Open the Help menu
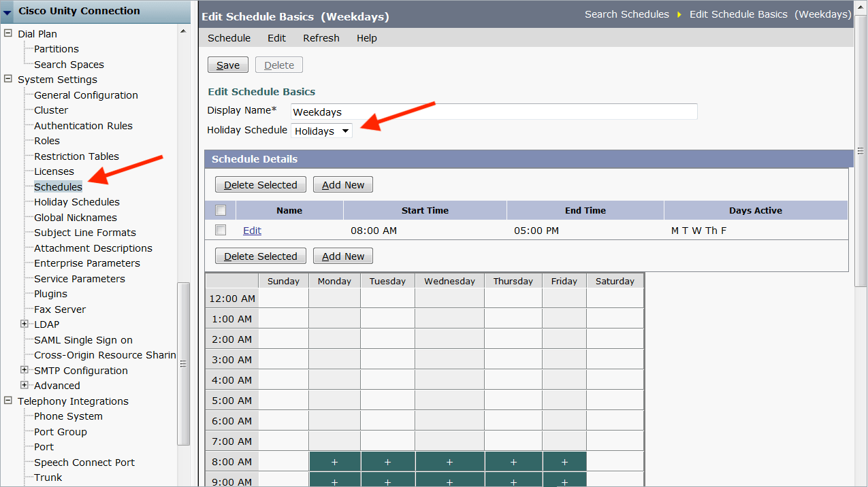The height and width of the screenshot is (487, 868). pyautogui.click(x=367, y=38)
